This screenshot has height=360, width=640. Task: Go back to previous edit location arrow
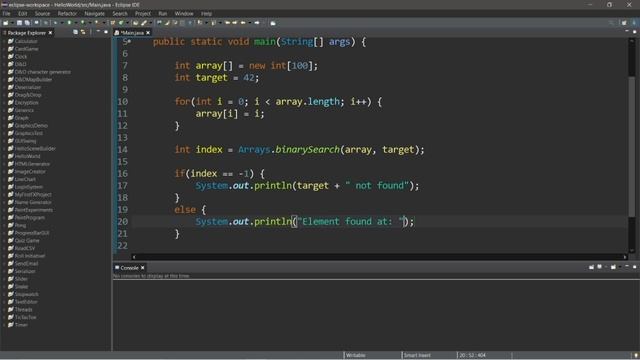pyautogui.click(x=227, y=23)
